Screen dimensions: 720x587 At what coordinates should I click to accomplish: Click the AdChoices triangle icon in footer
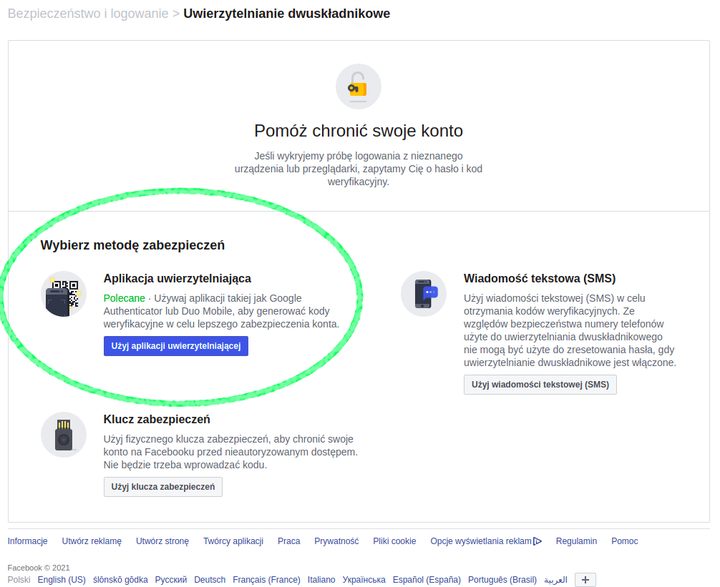[x=538, y=541]
